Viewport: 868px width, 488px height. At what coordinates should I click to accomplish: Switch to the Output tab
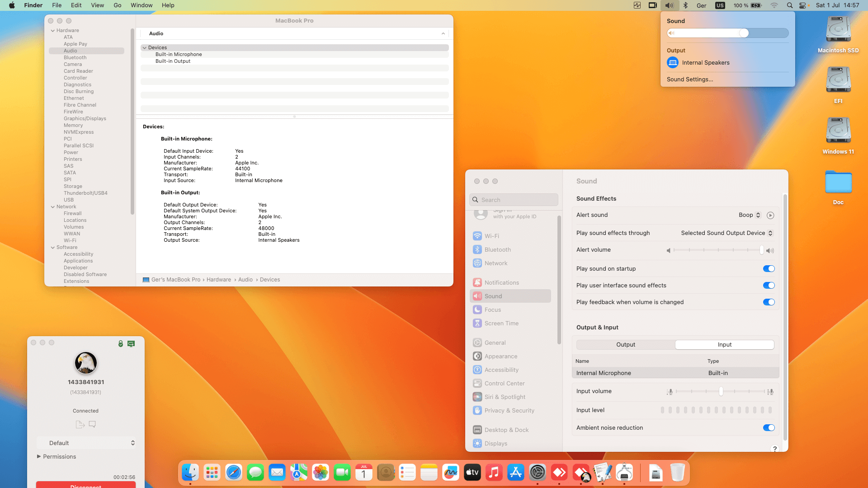pyautogui.click(x=626, y=345)
